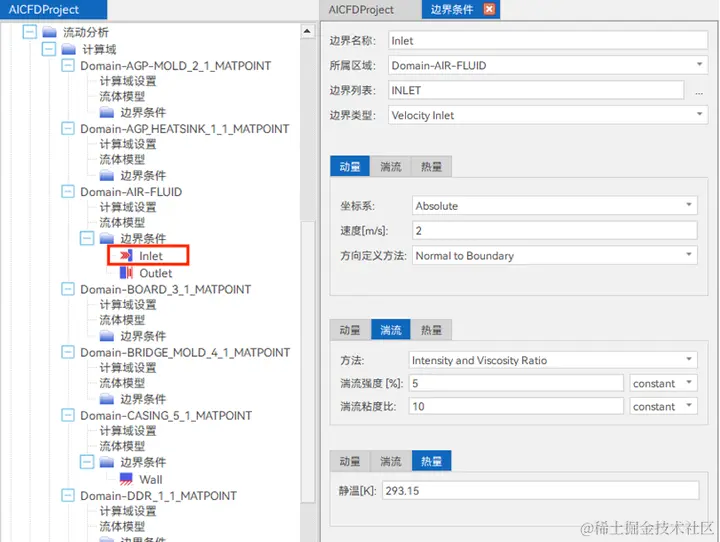Select Domain-DDR_1_1_MATPOINT tree label
Screen dimensions: 720x542
point(158,496)
